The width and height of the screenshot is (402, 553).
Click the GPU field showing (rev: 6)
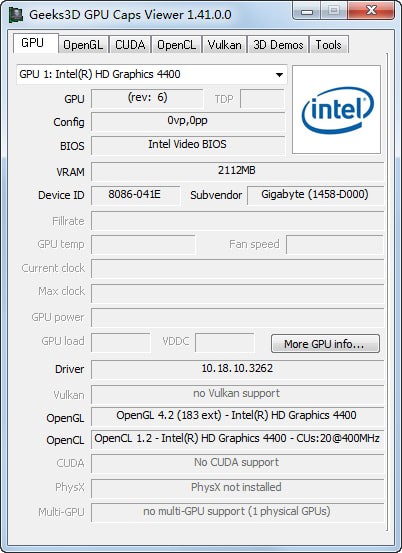147,98
